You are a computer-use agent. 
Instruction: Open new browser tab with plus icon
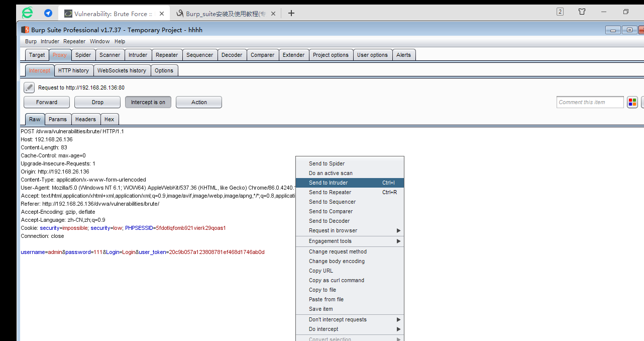pyautogui.click(x=291, y=13)
